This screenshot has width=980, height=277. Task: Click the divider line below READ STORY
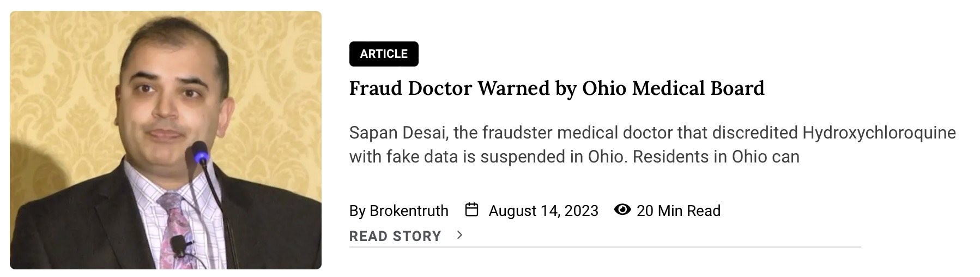click(x=605, y=247)
